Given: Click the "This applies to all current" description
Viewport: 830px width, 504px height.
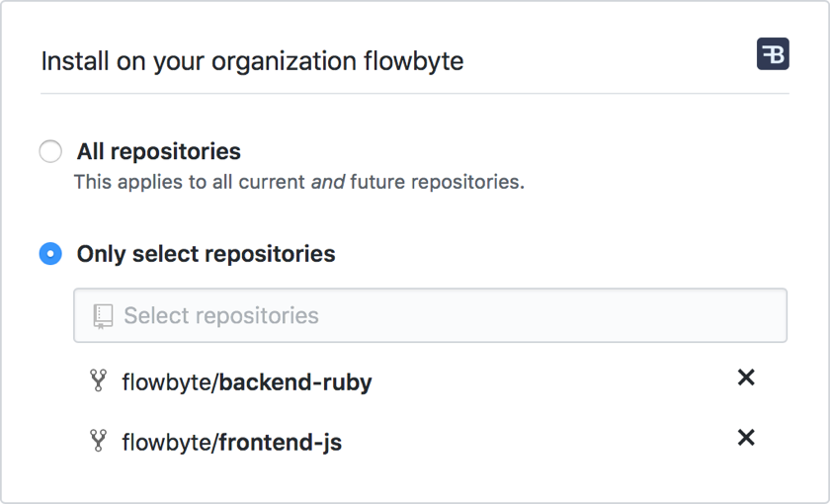Looking at the screenshot, I should pyautogui.click(x=191, y=183).
